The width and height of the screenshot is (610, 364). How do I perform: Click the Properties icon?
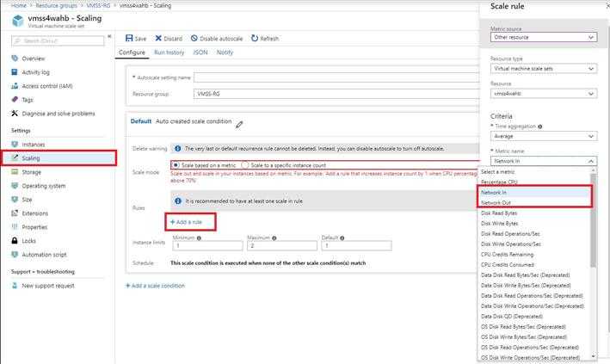click(15, 227)
